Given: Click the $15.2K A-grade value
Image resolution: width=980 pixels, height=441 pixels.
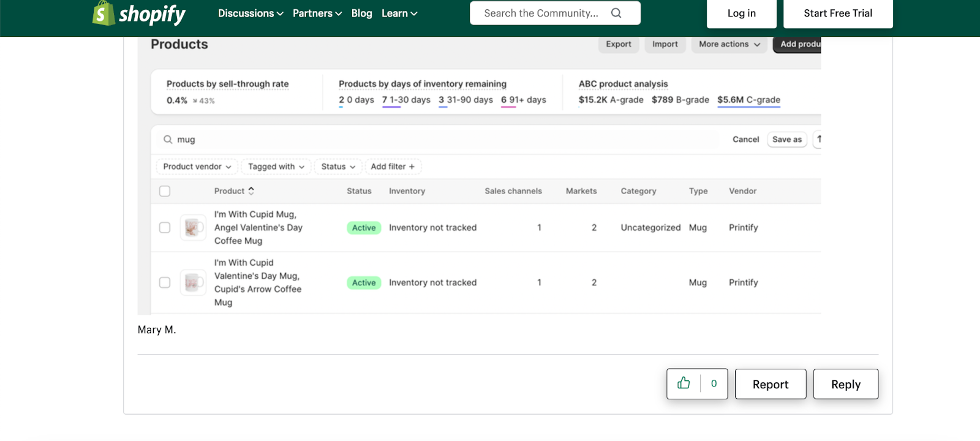Looking at the screenshot, I should point(611,100).
